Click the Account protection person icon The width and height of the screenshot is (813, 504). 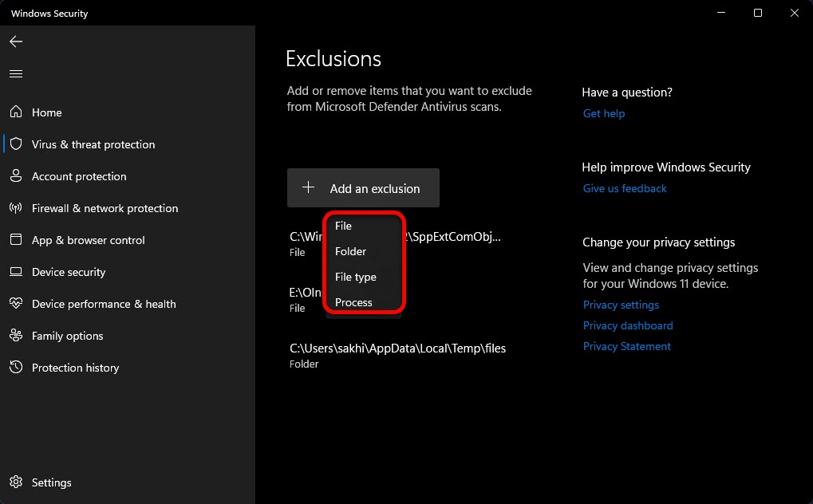point(16,175)
